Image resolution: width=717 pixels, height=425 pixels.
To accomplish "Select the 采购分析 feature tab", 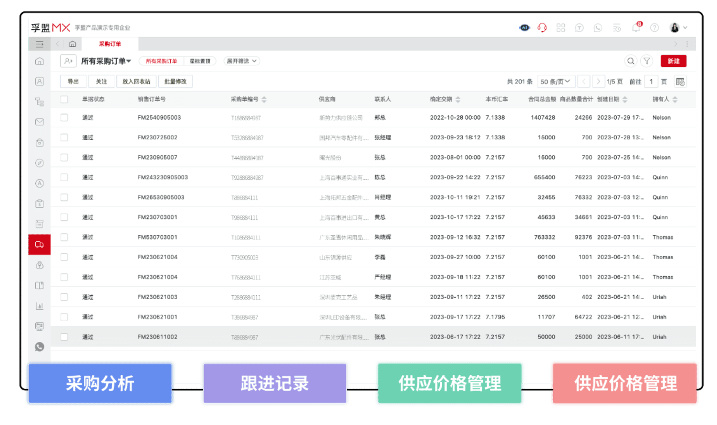I will point(100,383).
